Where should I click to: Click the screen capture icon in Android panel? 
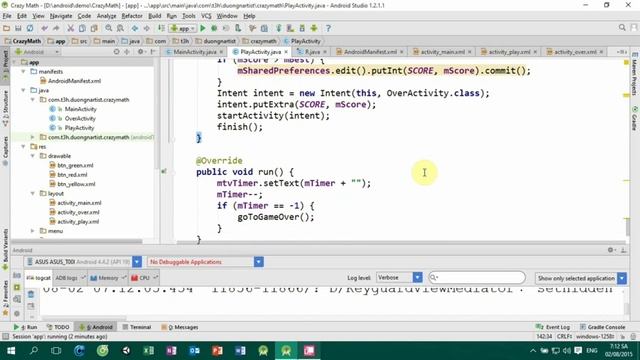(17, 276)
